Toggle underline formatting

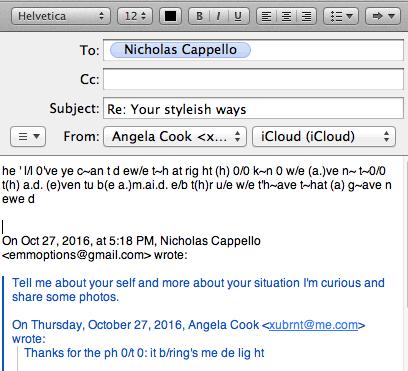(238, 16)
